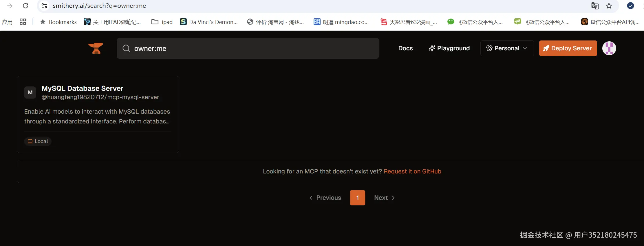Click the MySQL server description text

[97, 116]
